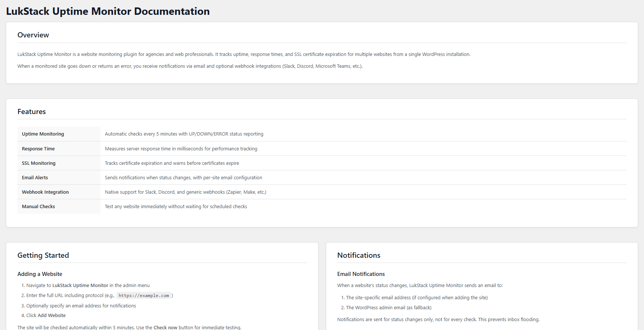644x330 pixels.
Task: Click the LukStack Uptime Monitor Documentation title
Action: click(108, 11)
